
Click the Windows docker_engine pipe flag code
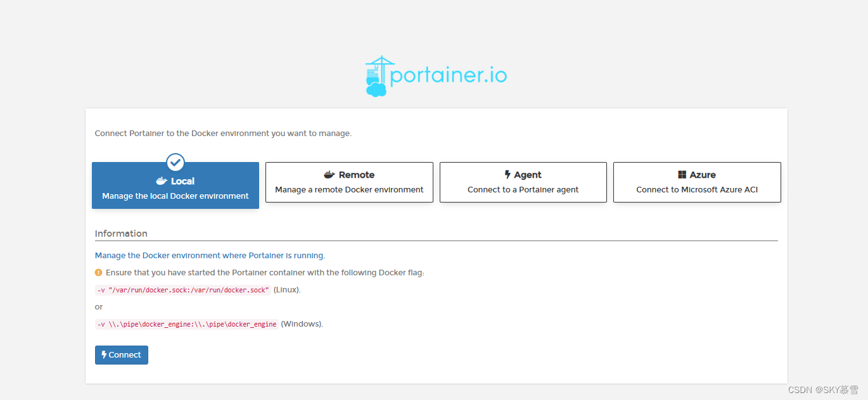tap(187, 324)
